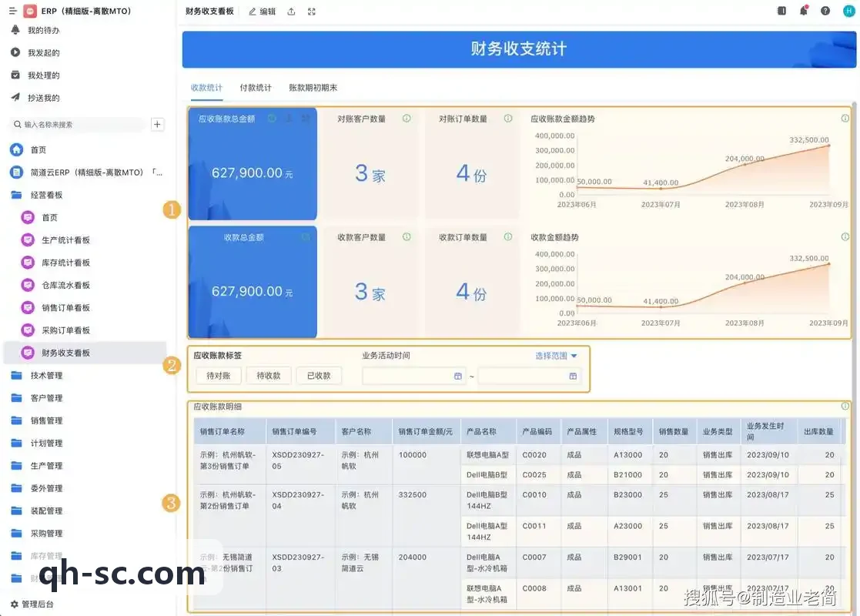The height and width of the screenshot is (616, 860).
Task: Open notifications bell at top right
Action: [x=804, y=11]
